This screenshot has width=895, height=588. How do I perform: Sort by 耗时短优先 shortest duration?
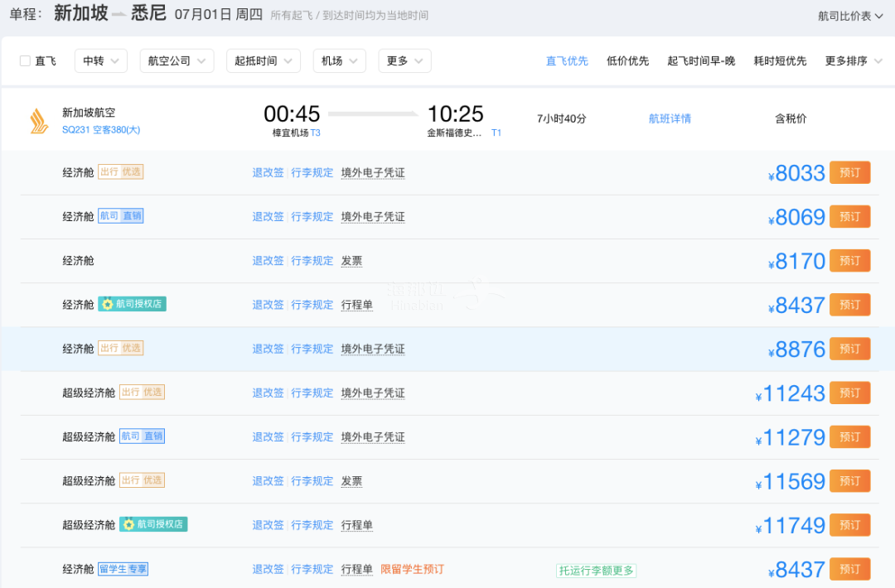pyautogui.click(x=779, y=60)
